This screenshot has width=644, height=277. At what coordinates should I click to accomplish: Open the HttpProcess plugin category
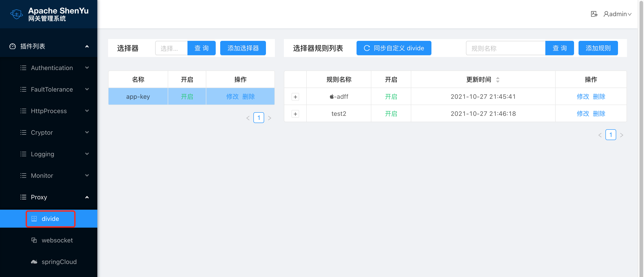[x=49, y=111]
